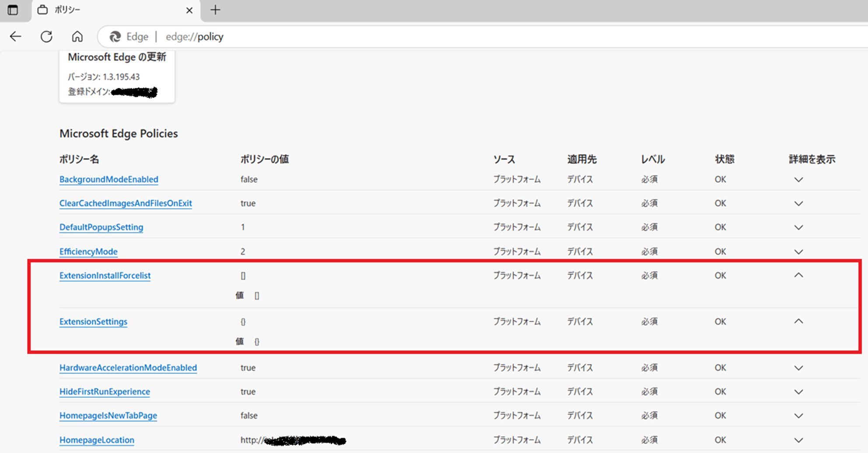The image size is (868, 453).
Task: Click the Microsoft Edge Policies heading
Action: 119,133
